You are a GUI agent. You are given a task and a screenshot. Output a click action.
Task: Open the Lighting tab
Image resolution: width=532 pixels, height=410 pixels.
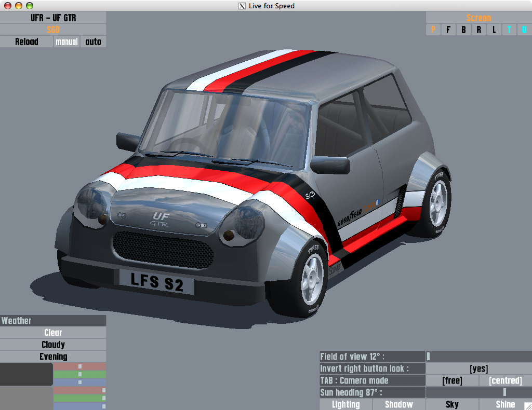tap(345, 404)
